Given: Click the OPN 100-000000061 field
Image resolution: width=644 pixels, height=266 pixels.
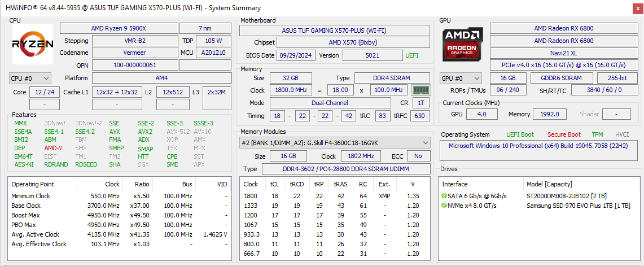Looking at the screenshot, I should (x=135, y=65).
